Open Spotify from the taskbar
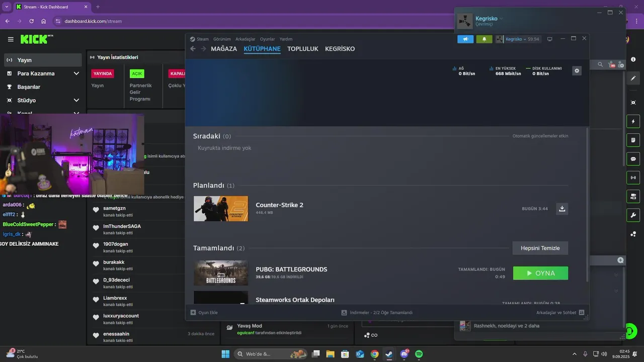The height and width of the screenshot is (362, 644). 419,354
